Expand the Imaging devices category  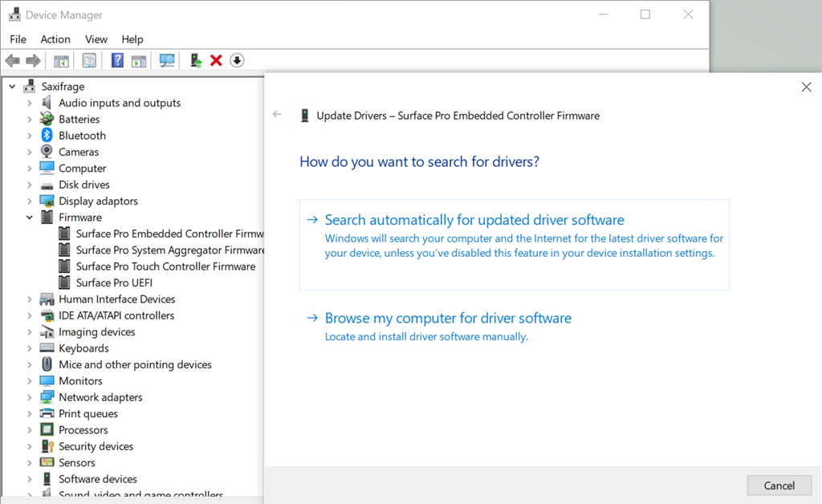(30, 331)
